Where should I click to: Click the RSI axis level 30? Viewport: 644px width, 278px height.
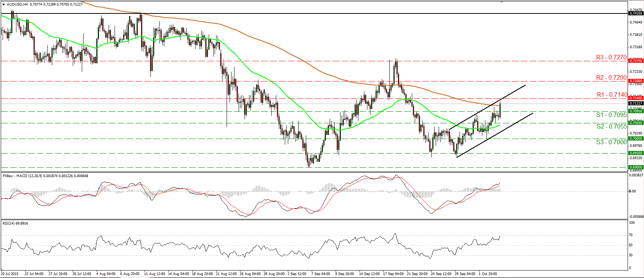631,255
